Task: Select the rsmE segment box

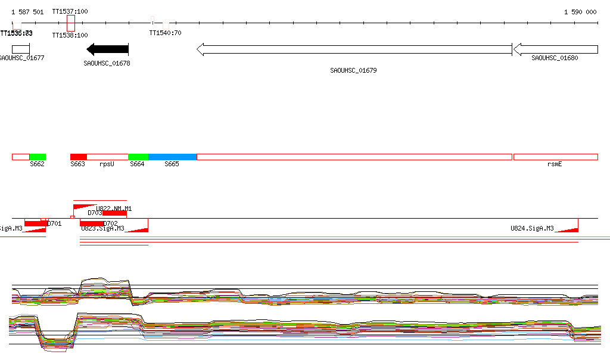Action: pos(555,157)
